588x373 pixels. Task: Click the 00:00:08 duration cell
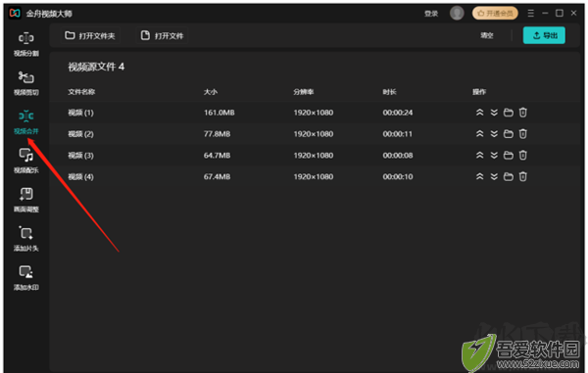(398, 155)
